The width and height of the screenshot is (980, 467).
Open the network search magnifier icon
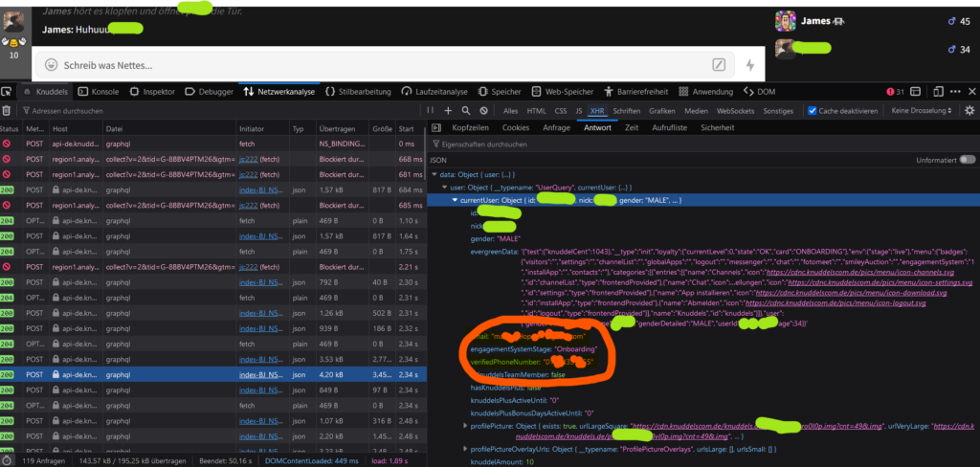point(466,111)
